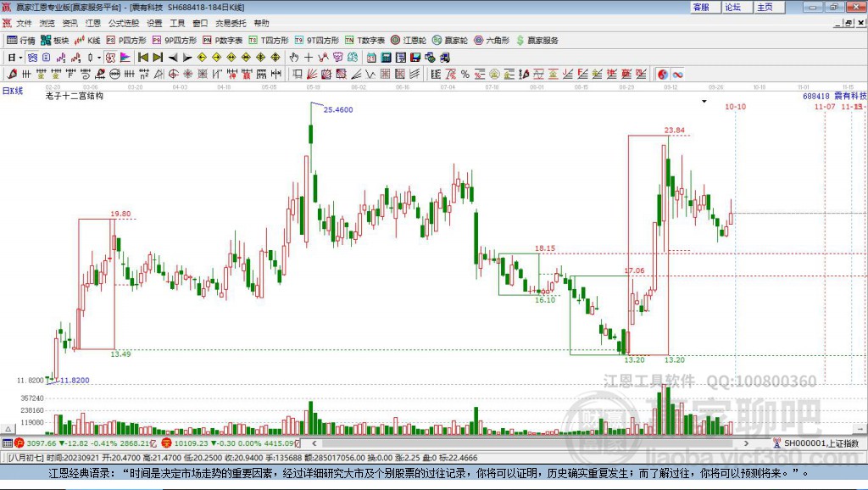Toggle the 日K线 label
The image size is (868, 490).
tap(13, 91)
